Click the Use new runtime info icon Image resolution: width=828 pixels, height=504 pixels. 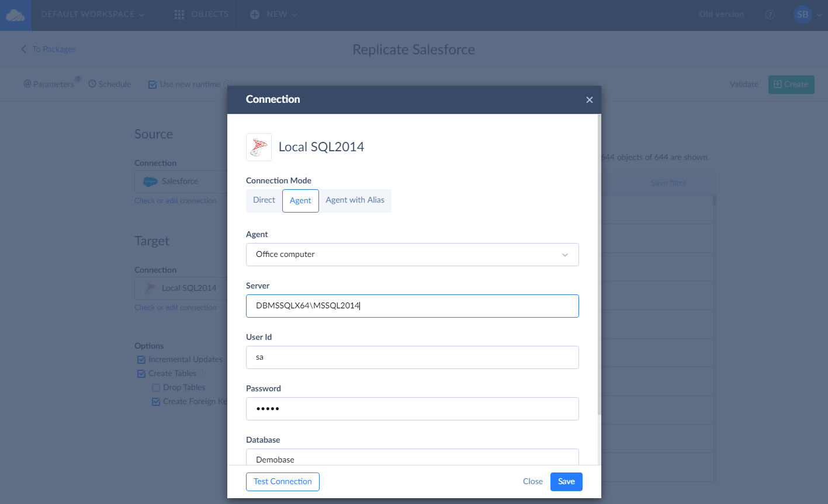pyautogui.click(x=227, y=84)
